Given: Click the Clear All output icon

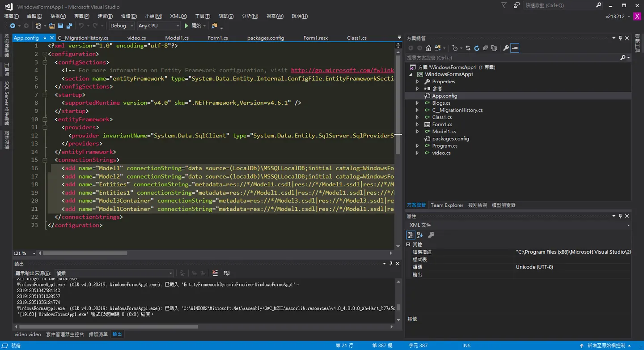Looking at the screenshot, I should [x=215, y=273].
